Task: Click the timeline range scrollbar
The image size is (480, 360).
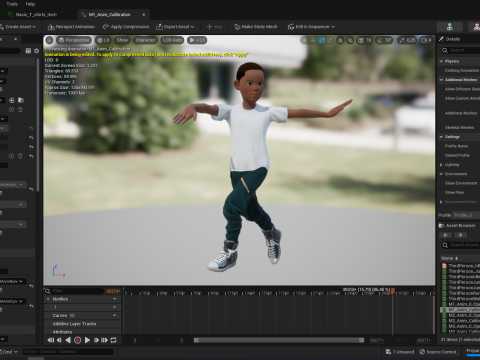Action: (x=278, y=340)
